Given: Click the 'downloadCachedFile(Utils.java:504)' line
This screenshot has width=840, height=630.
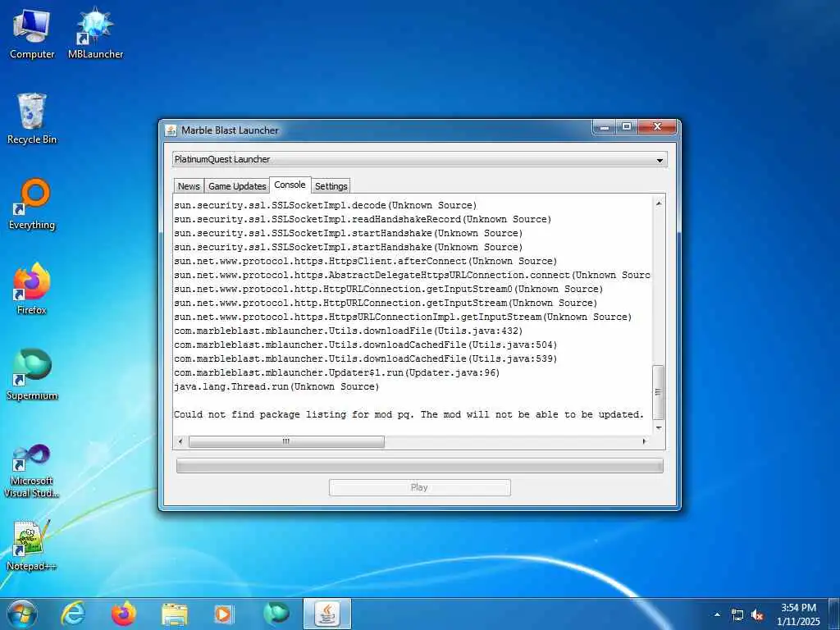Looking at the screenshot, I should 366,345.
